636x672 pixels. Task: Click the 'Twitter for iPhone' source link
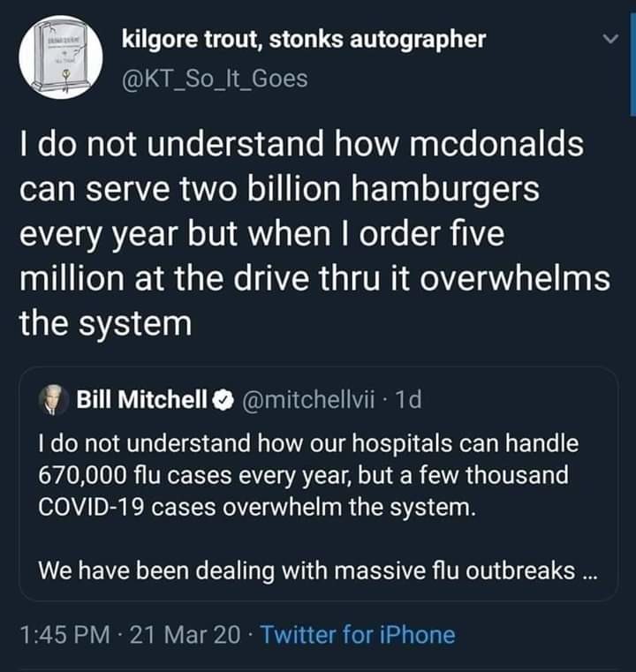(358, 634)
